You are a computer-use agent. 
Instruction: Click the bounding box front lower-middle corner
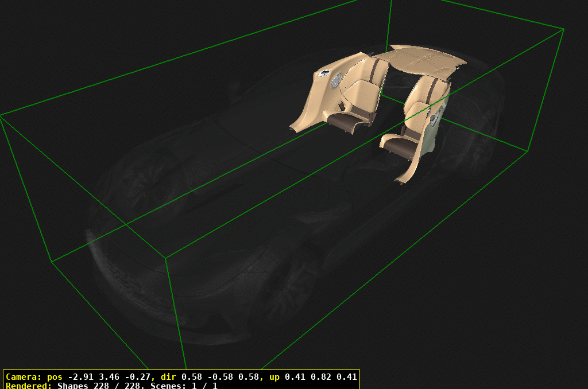pos(166,258)
